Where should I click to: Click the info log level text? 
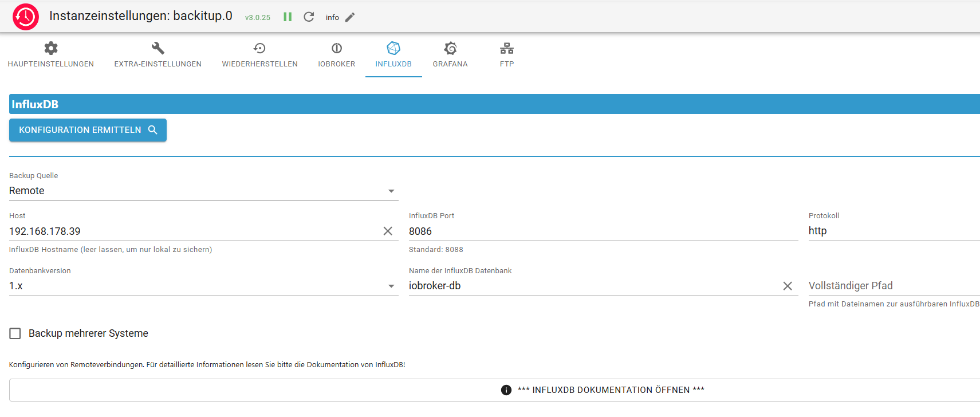pos(332,18)
